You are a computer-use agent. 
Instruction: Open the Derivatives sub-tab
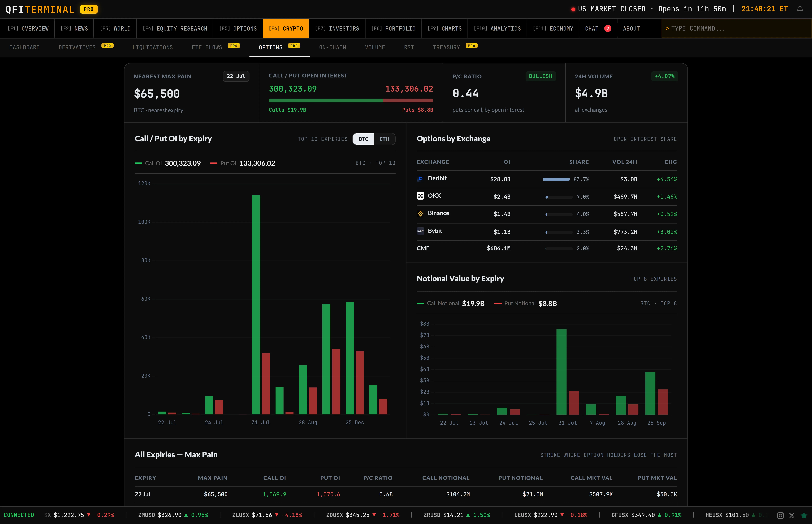point(86,47)
